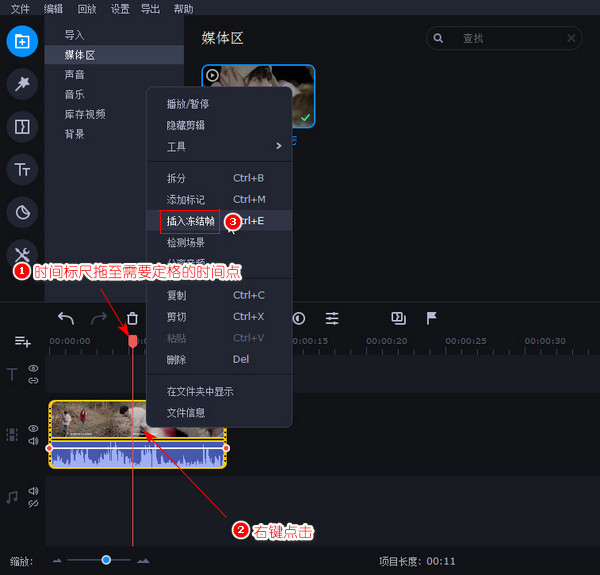Image resolution: width=600 pixels, height=575 pixels.
Task: Click the clip's right audio fade handle
Action: pyautogui.click(x=226, y=448)
